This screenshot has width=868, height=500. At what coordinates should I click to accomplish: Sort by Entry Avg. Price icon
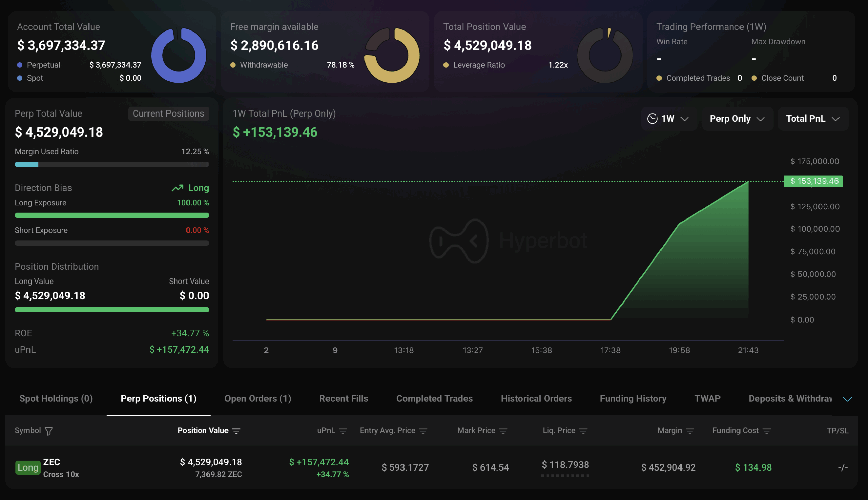tap(423, 431)
